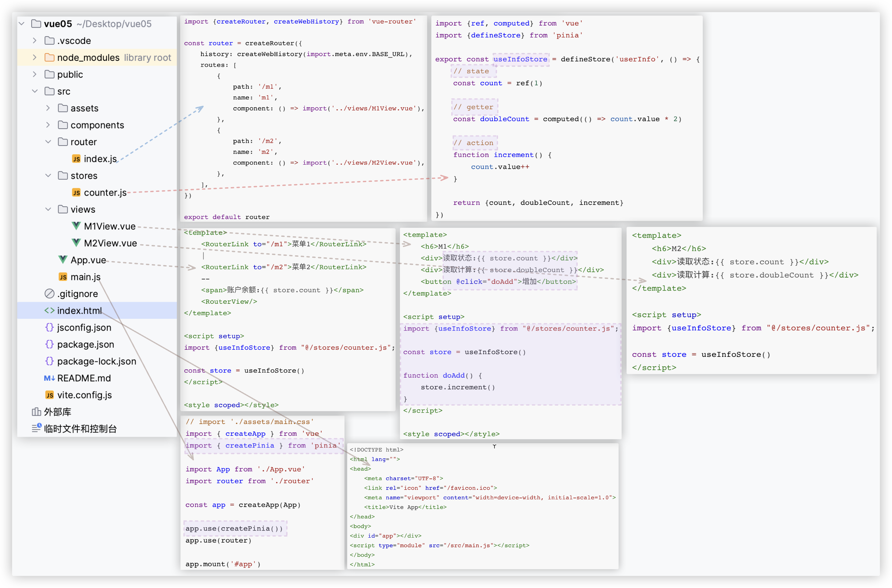Select index.html in project tree
The width and height of the screenshot is (892, 588).
(x=79, y=310)
